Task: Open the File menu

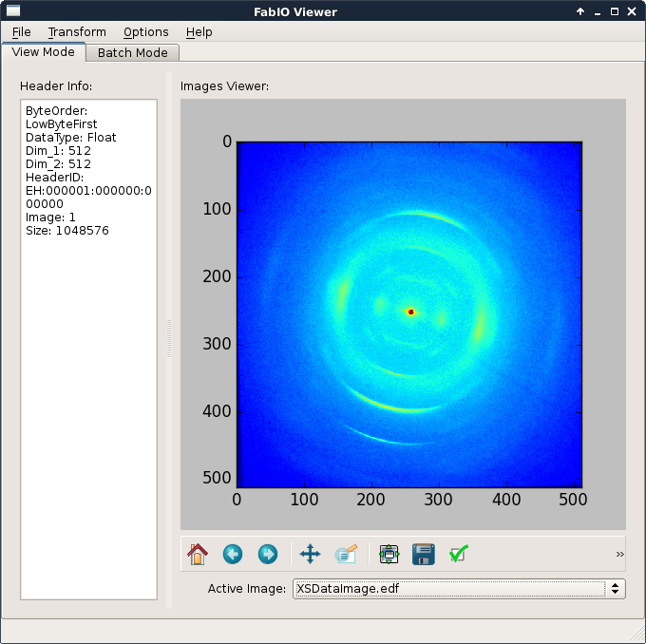Action: 21,32
